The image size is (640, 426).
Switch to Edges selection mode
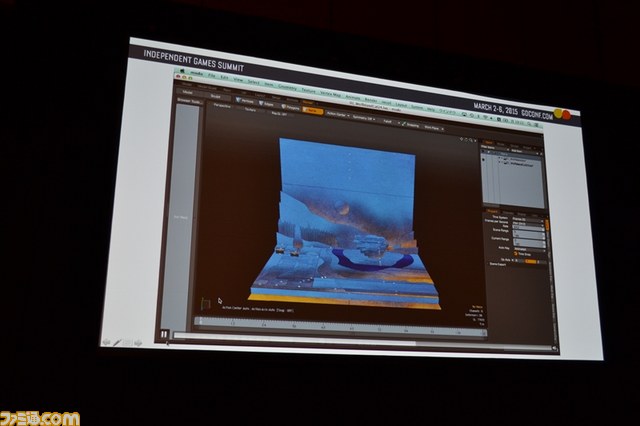[266, 104]
